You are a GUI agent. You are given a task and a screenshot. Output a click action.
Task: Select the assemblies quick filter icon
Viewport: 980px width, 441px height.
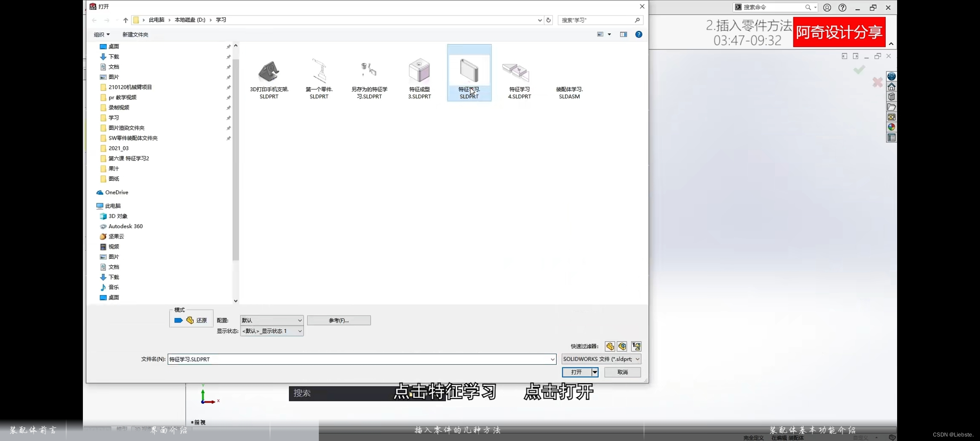[x=622, y=346]
